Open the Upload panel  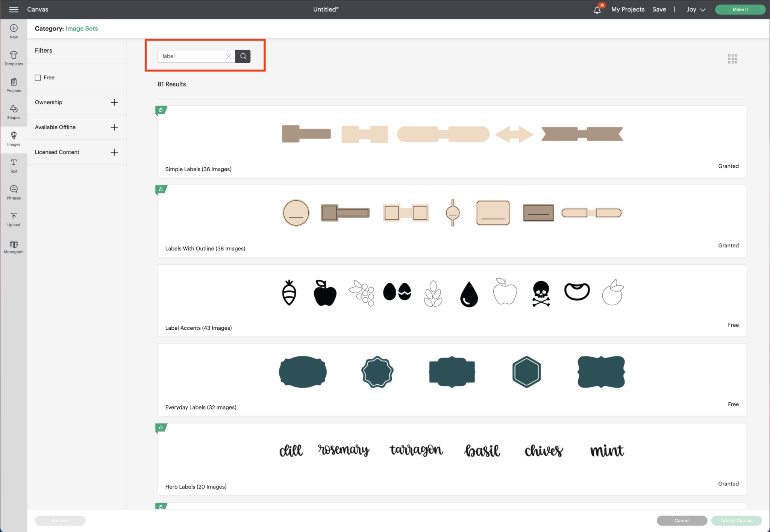(x=14, y=220)
